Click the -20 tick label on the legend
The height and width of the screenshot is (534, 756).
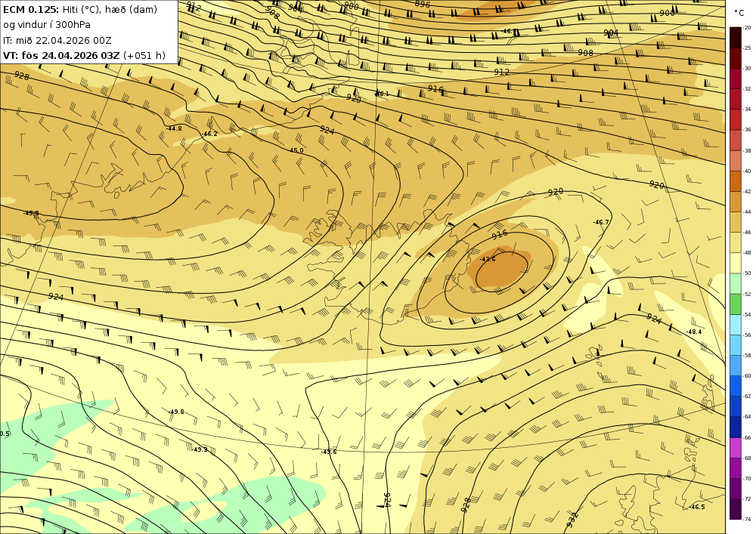(x=748, y=28)
